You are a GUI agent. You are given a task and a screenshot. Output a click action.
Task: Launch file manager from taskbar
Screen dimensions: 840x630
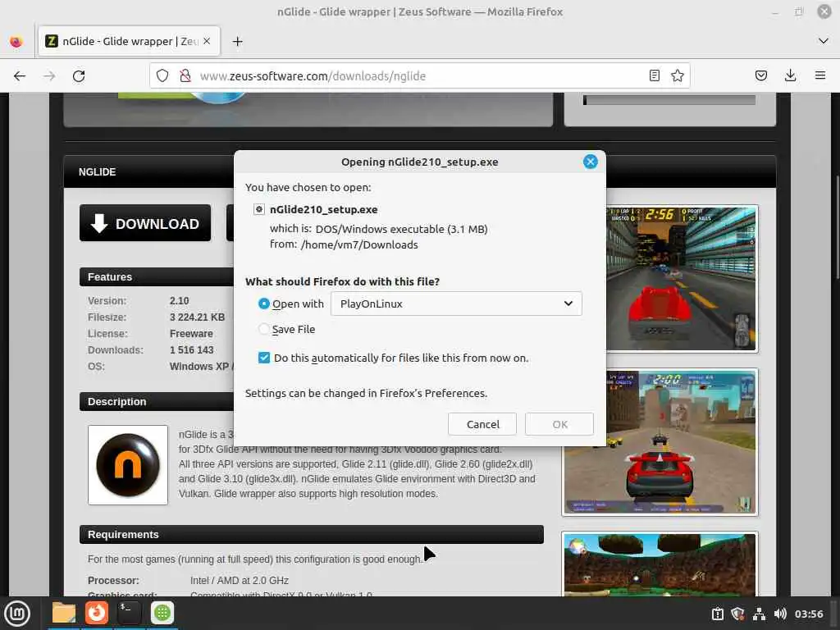(64, 613)
